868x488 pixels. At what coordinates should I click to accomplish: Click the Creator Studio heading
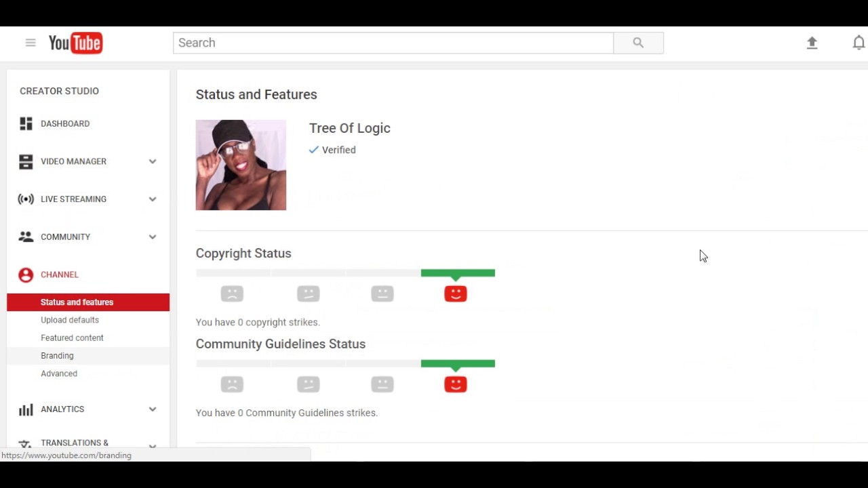click(59, 91)
